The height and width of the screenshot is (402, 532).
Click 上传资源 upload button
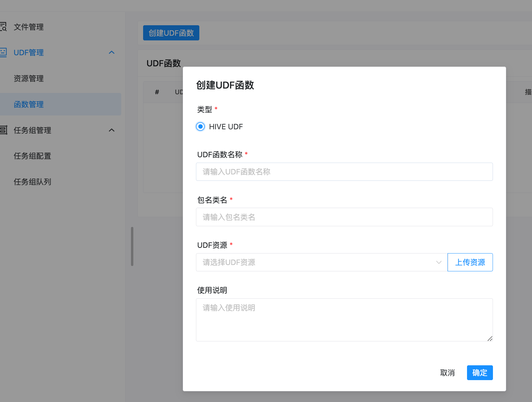point(470,262)
